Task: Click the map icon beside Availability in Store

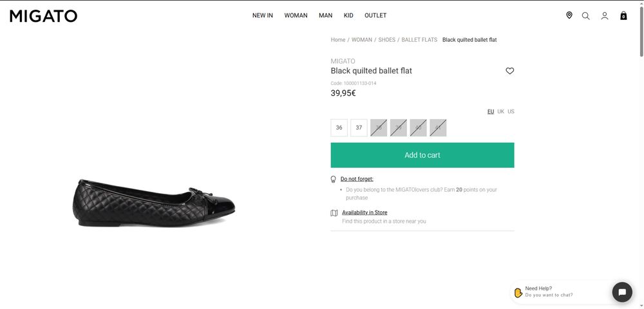Action: pos(334,213)
